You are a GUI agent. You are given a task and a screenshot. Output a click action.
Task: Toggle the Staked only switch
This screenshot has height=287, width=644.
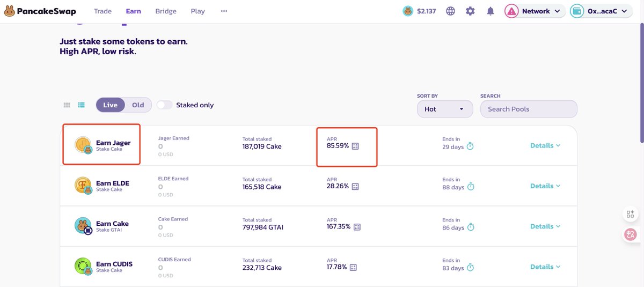(164, 105)
